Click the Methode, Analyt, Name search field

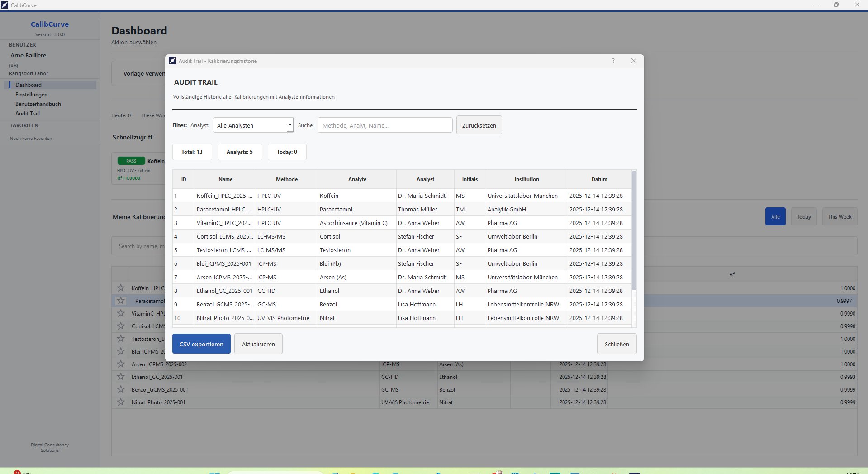pos(384,125)
